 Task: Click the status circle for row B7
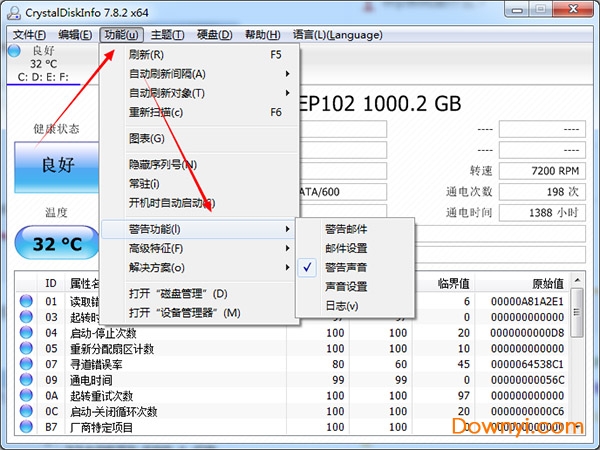[x=26, y=428]
